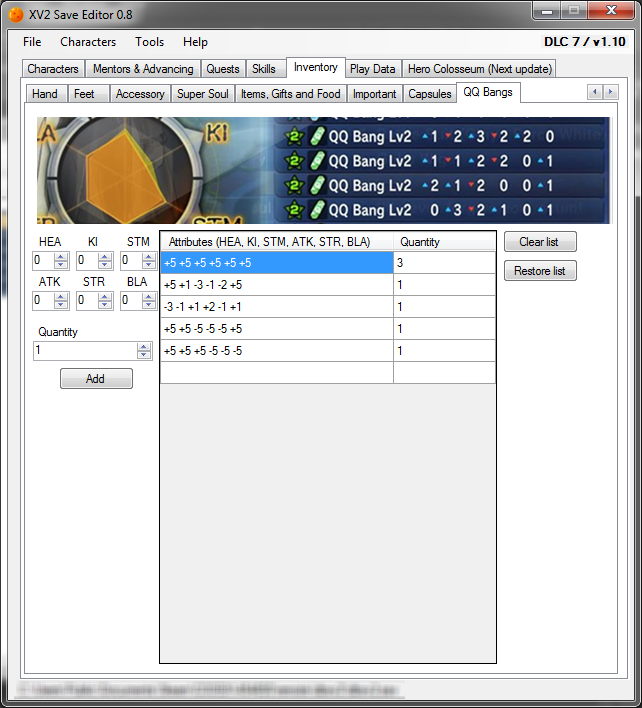Viewport: 642px width, 708px height.
Task: Select the QQ Bangs sub-tab
Action: click(488, 92)
